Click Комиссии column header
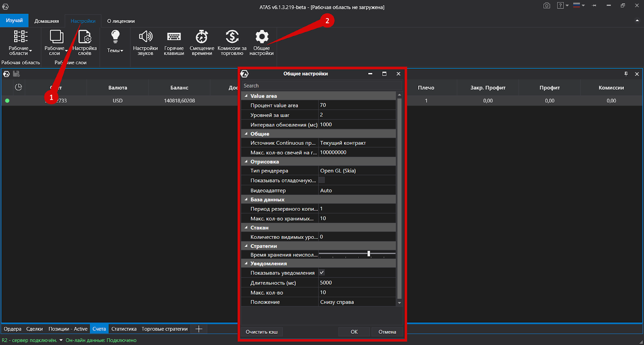The image size is (644, 345). point(611,88)
